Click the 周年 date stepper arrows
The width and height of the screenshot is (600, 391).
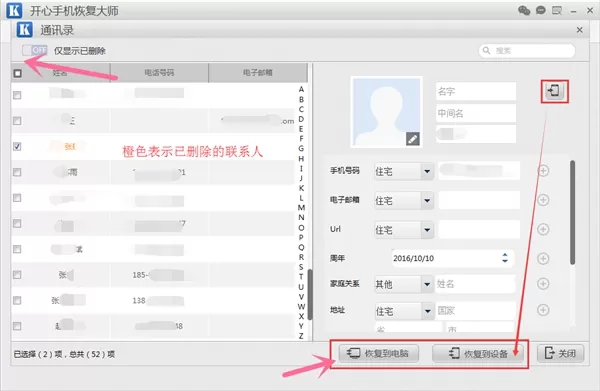505,258
